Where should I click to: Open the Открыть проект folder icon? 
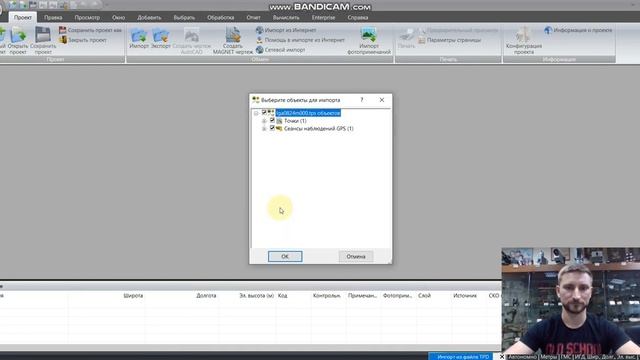[x=18, y=36]
